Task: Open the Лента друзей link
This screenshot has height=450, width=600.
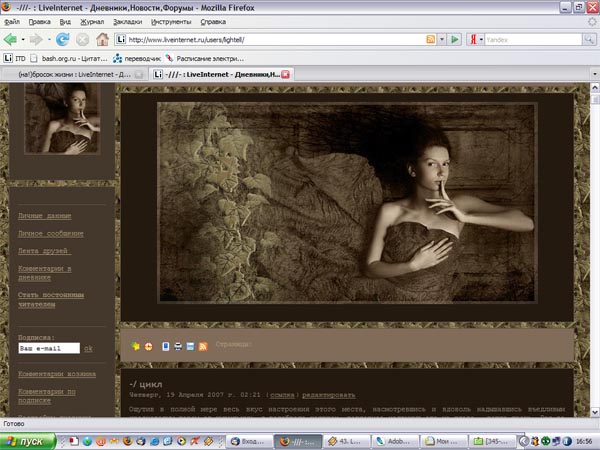Action: (44, 251)
